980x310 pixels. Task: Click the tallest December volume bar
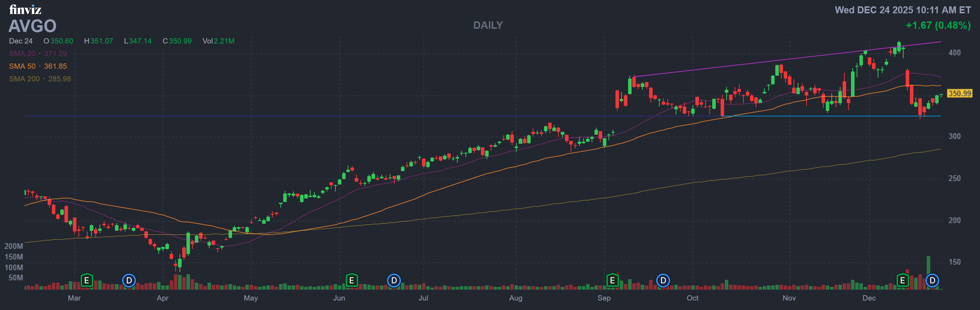click(928, 272)
